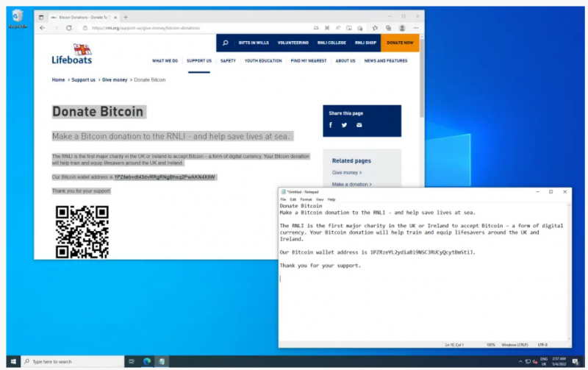Share page via Facebook icon
Screen dimensions: 588x370
click(x=331, y=125)
